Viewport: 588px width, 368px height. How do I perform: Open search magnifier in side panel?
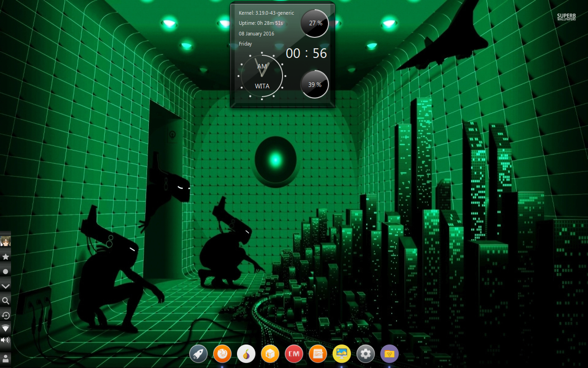6,301
